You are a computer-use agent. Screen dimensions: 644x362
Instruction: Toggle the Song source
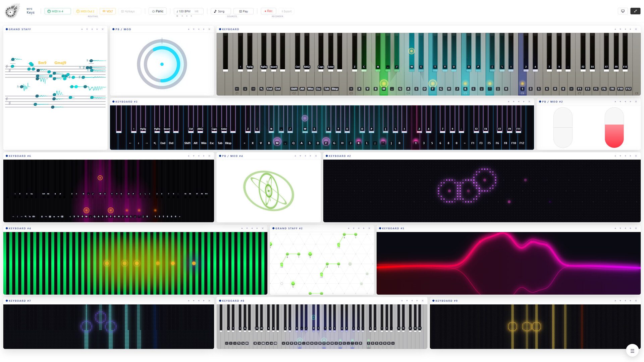[221, 11]
